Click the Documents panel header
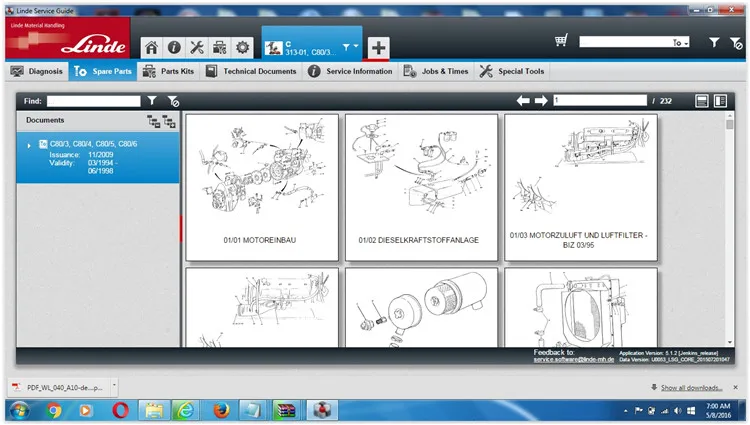Viewport: 750px width, 425px height. coord(98,120)
